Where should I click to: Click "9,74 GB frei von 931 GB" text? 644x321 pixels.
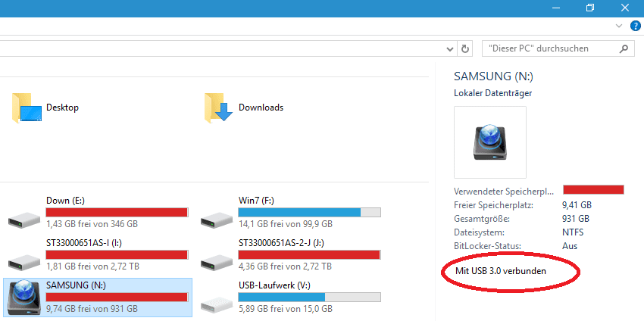pos(92,309)
